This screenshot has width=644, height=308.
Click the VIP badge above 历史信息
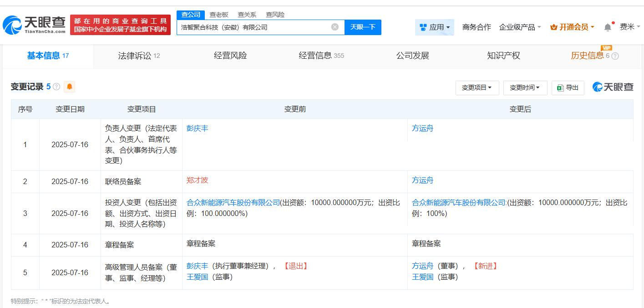click(x=606, y=48)
